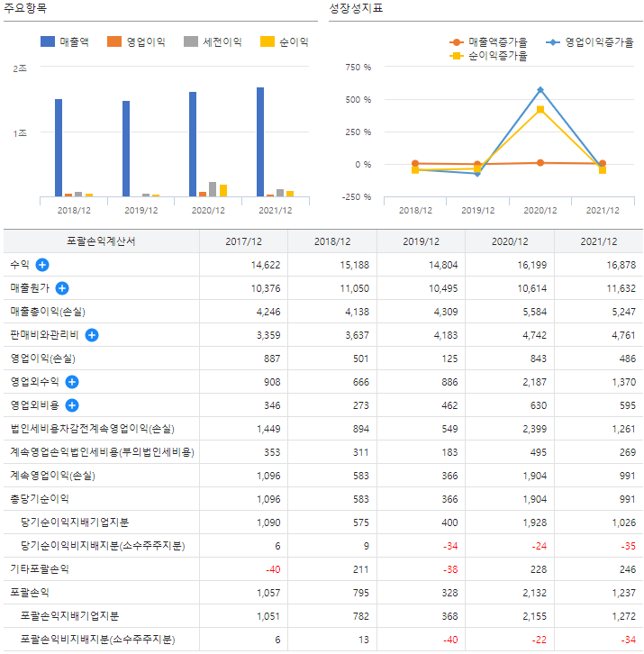Viewport: 644px width, 654px height.
Task: Click the 포괄손익비지배지분(소수주주지분) row label
Action: [x=97, y=639]
